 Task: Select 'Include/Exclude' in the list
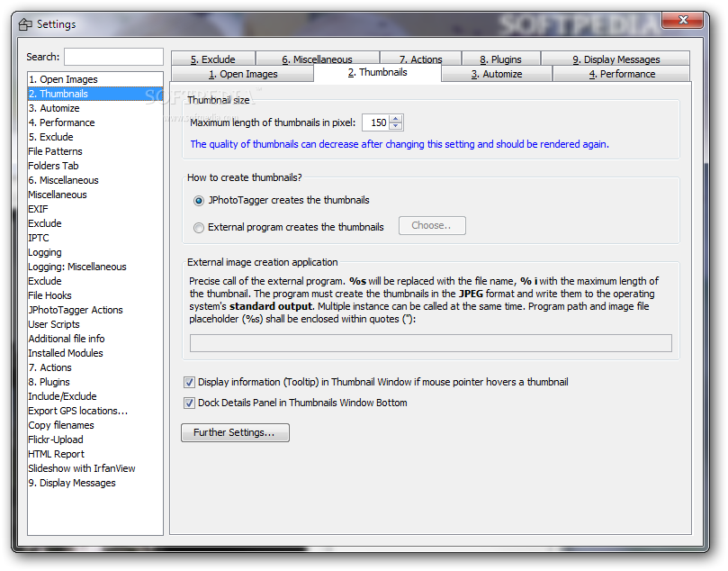(x=95, y=396)
